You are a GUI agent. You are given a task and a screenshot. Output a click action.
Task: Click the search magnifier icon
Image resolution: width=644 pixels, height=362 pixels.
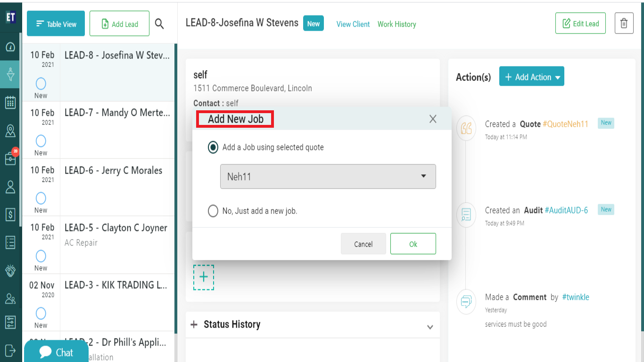tap(159, 24)
